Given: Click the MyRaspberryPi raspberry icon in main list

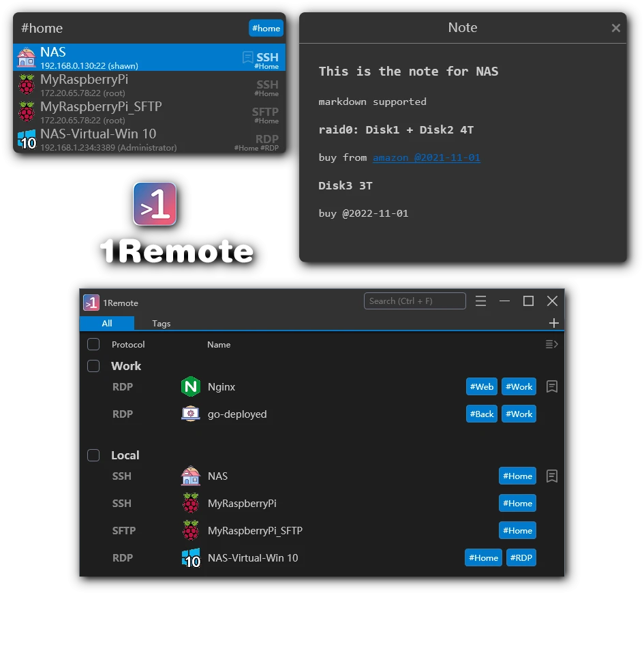Looking at the screenshot, I should pos(190,503).
